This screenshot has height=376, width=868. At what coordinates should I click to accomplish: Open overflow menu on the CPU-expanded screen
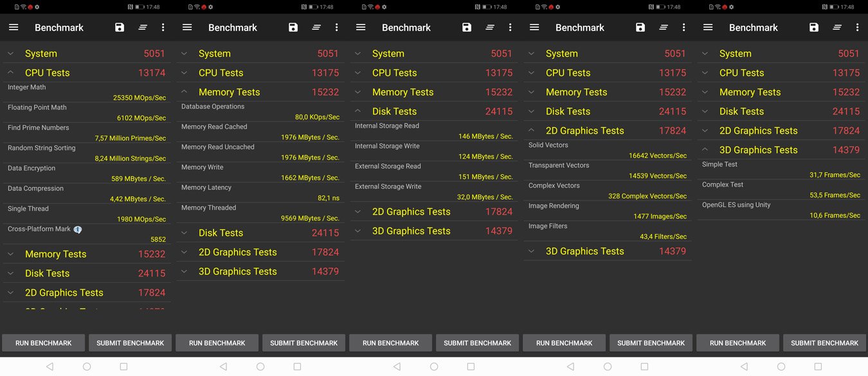pyautogui.click(x=163, y=28)
